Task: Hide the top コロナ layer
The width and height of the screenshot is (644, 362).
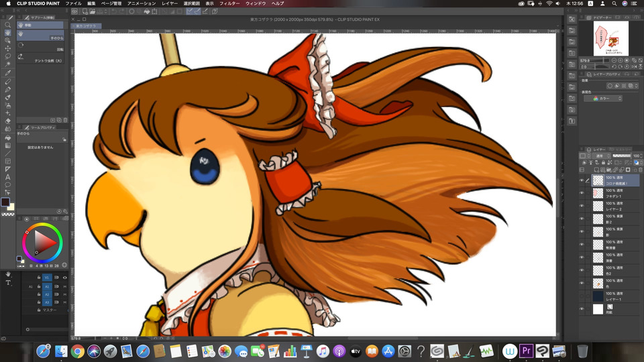Action: (x=582, y=180)
